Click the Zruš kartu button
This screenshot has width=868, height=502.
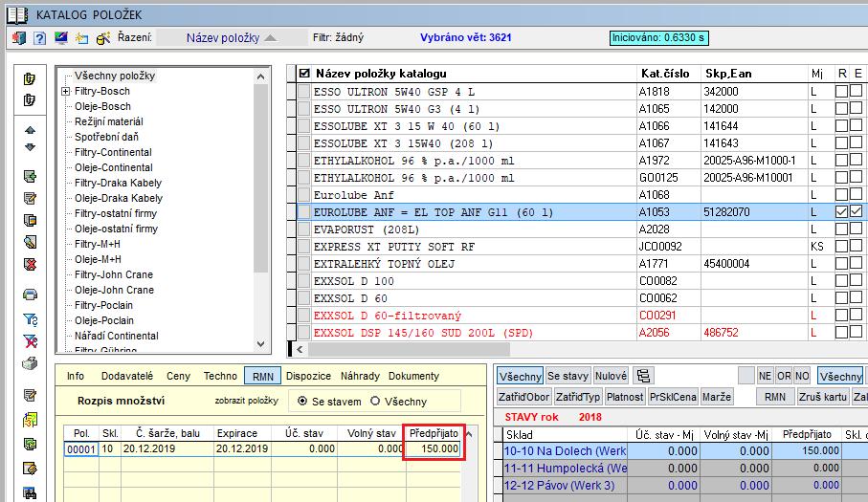coord(823,397)
